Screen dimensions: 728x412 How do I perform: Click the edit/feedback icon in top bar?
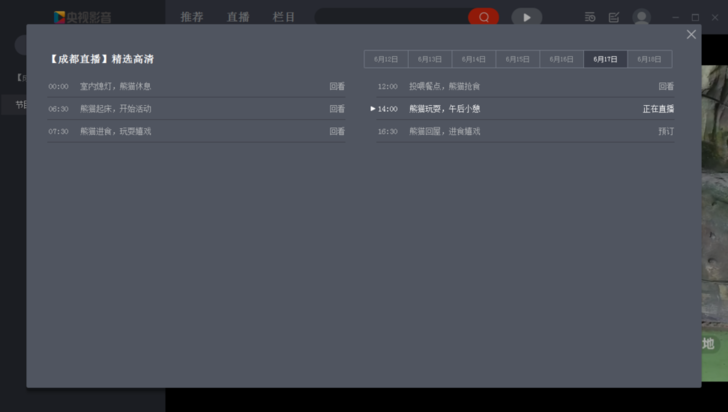pyautogui.click(x=614, y=17)
